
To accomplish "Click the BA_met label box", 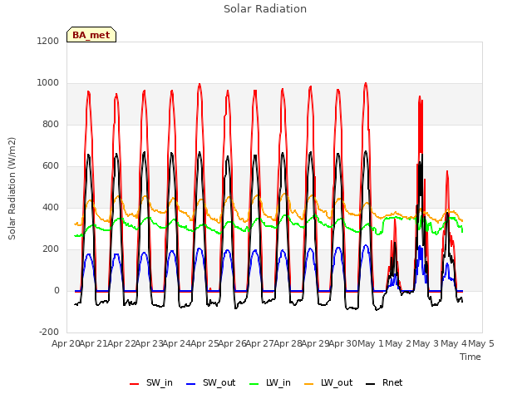I will click(x=91, y=35).
